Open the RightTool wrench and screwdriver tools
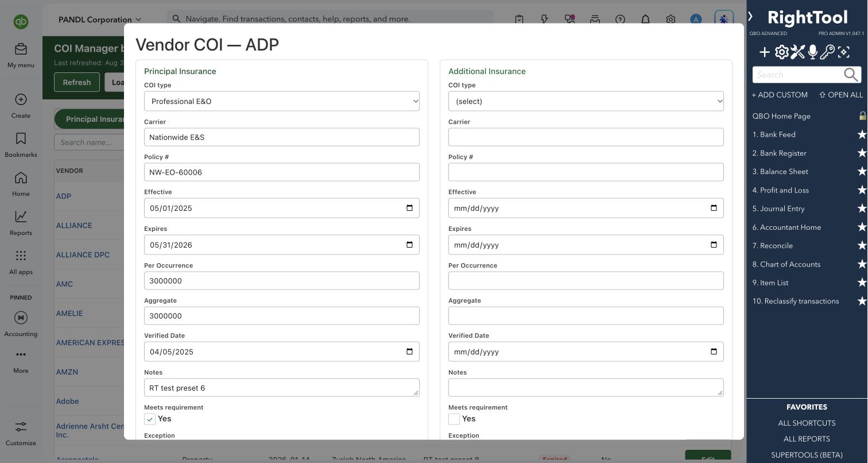The height and width of the screenshot is (463, 868). pos(797,53)
